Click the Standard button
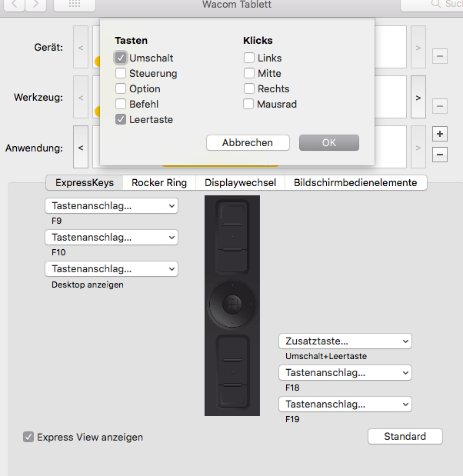This screenshot has height=476, width=463. point(405,436)
